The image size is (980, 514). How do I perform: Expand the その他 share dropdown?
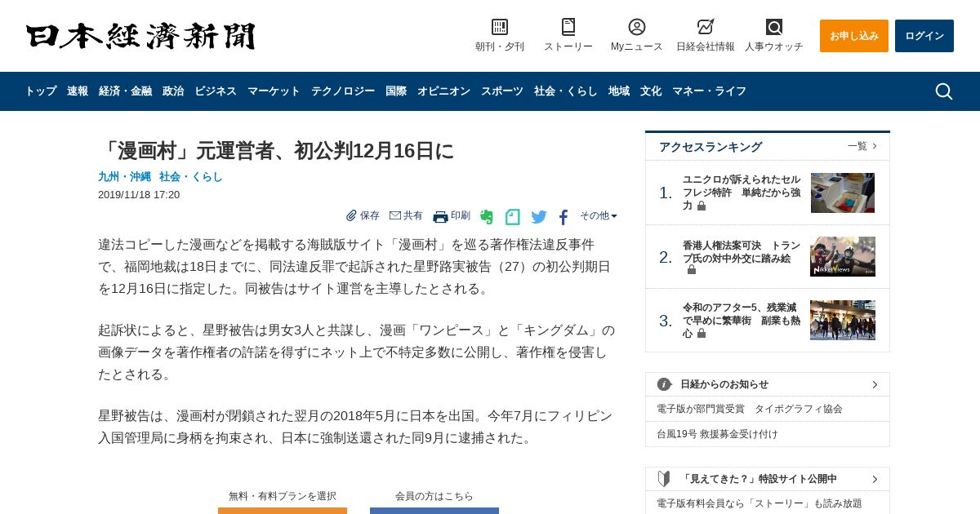click(599, 215)
